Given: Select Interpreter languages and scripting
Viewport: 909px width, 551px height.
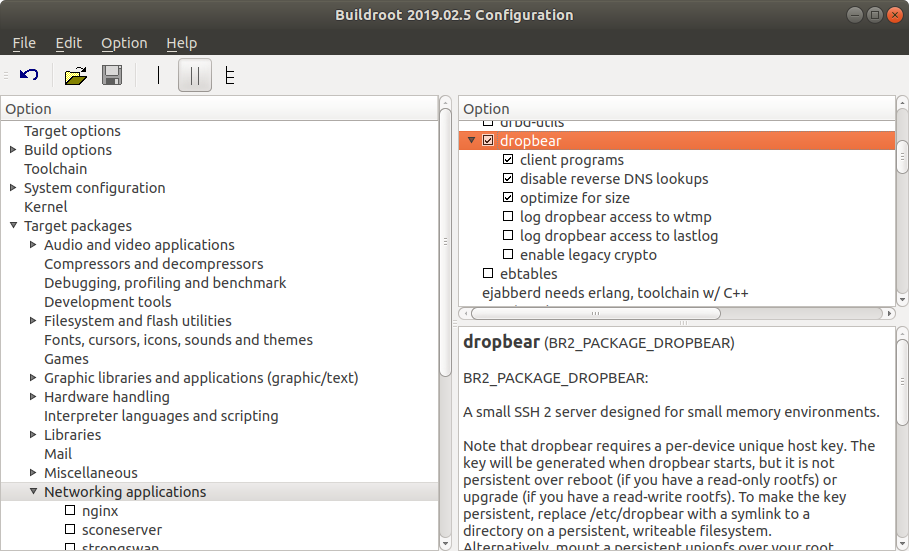Looking at the screenshot, I should [x=161, y=416].
